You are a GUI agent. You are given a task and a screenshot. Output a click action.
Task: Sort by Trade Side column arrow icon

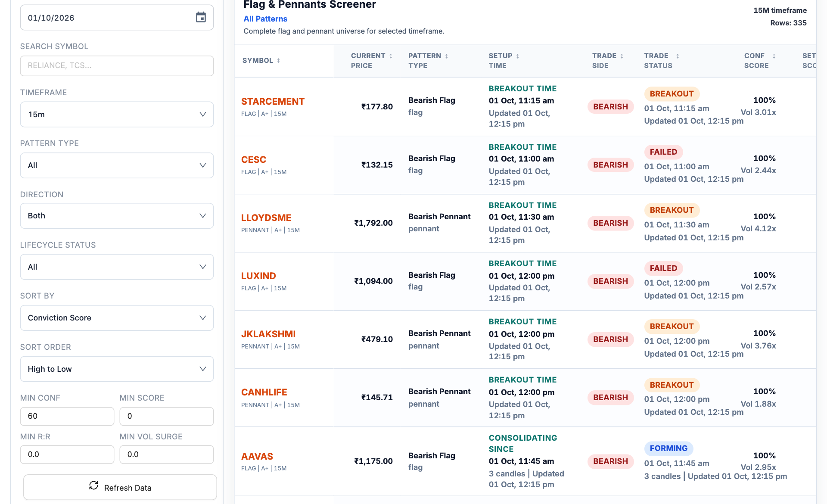(x=622, y=56)
